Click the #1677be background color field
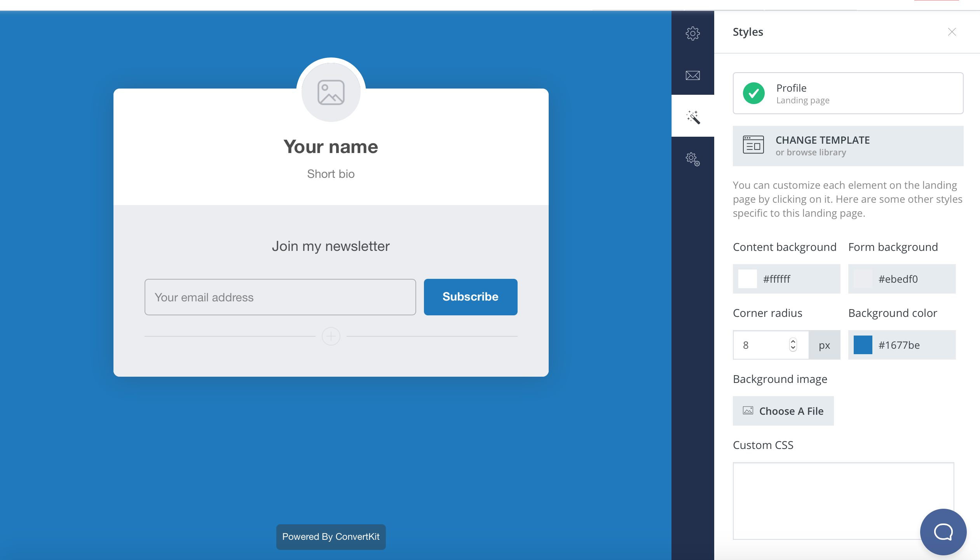Screen dimensions: 980x560 pyautogui.click(x=902, y=345)
